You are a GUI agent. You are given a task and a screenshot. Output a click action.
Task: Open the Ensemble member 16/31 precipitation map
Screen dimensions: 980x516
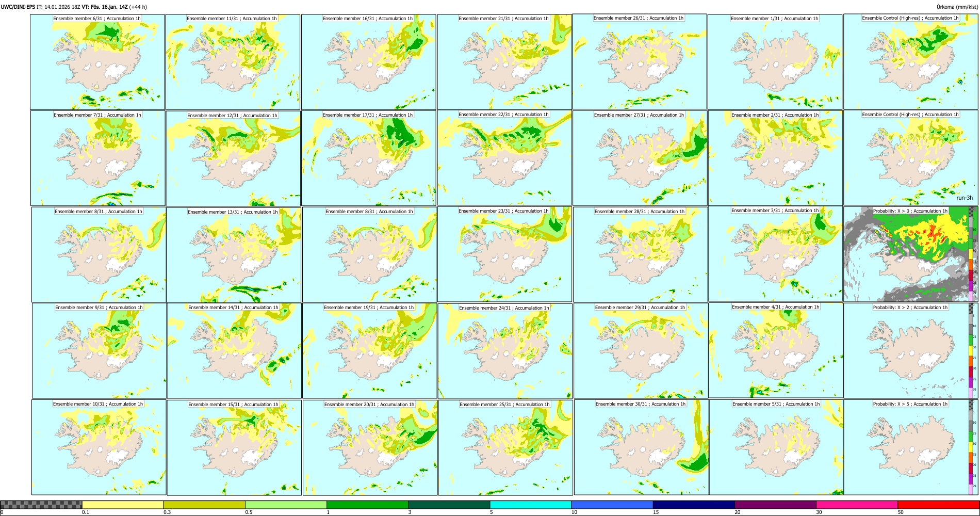click(x=369, y=62)
